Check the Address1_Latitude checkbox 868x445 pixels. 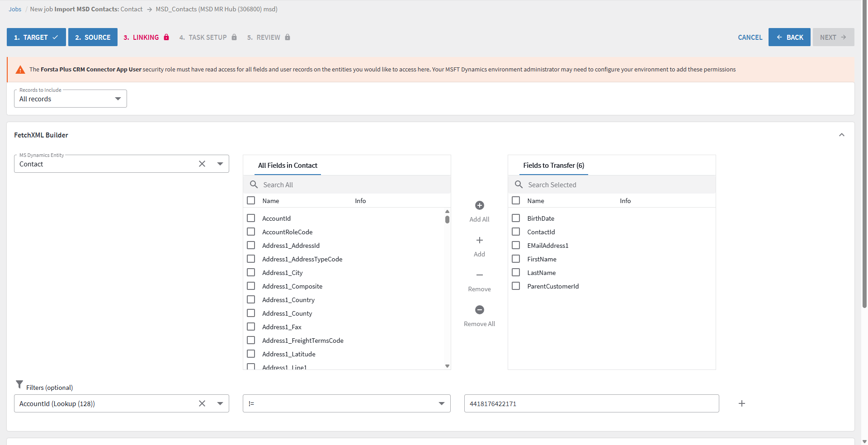pos(251,354)
